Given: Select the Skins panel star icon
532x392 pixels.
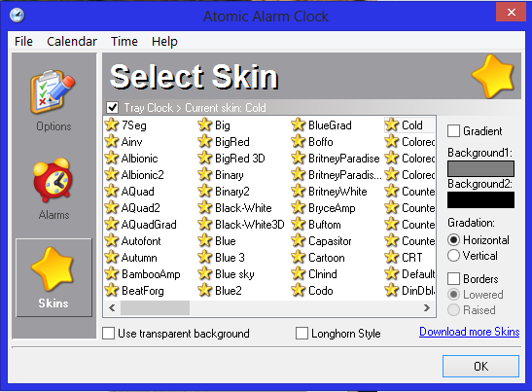Looking at the screenshot, I should 53,268.
